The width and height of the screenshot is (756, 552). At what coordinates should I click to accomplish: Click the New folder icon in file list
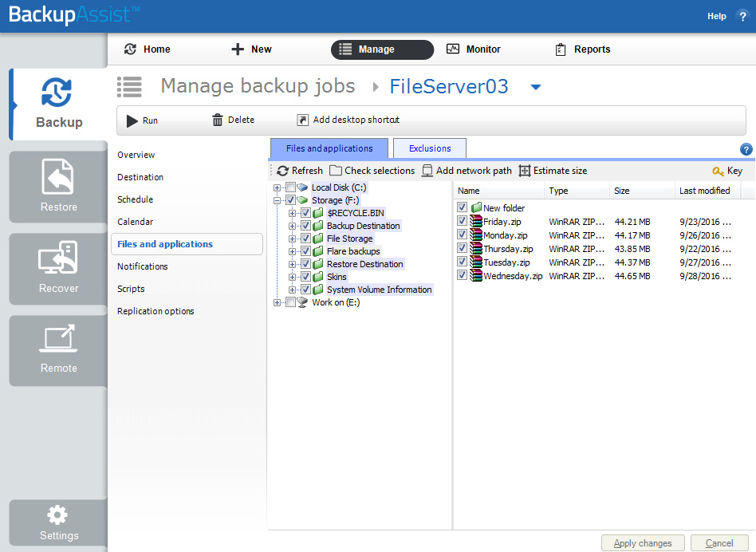tap(476, 207)
